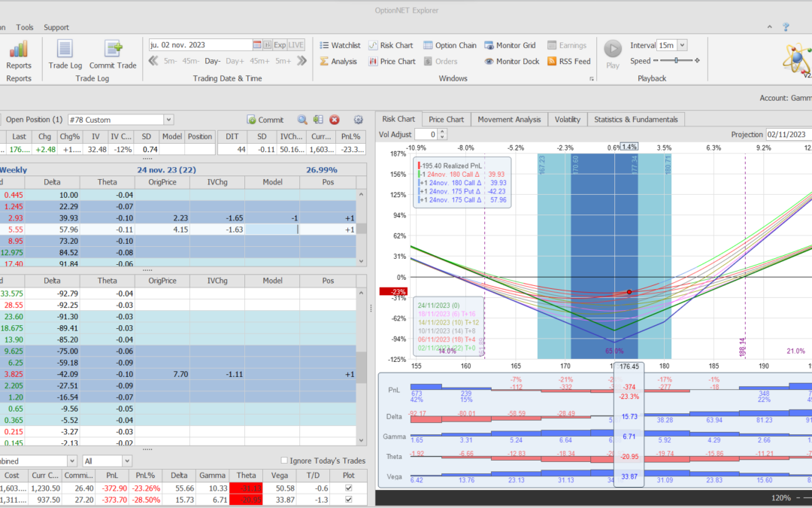This screenshot has width=812, height=508.
Task: Switch to the Movement Analysis tab
Action: click(509, 119)
